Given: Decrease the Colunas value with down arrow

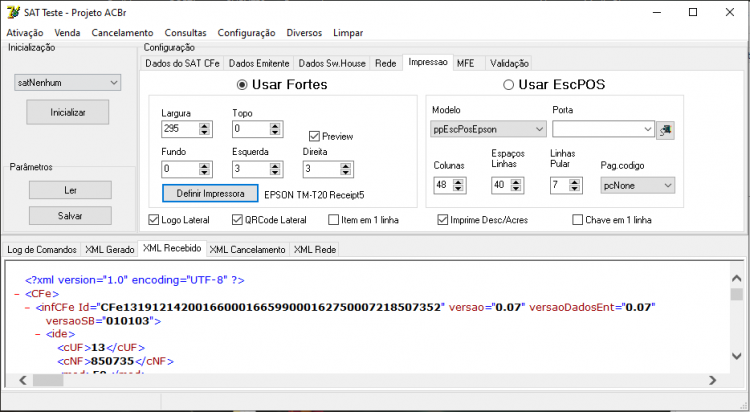Looking at the screenshot, I should point(458,189).
